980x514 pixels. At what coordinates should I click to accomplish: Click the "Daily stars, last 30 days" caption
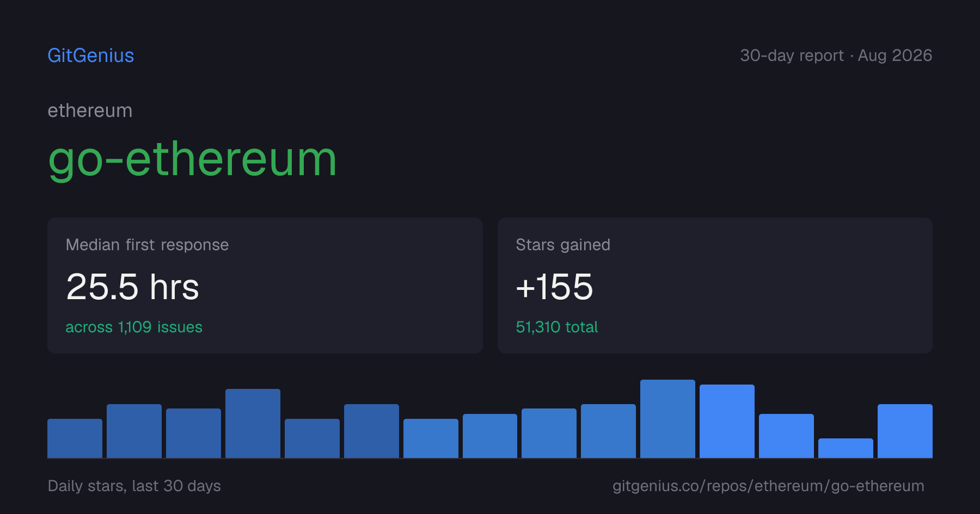coord(134,486)
